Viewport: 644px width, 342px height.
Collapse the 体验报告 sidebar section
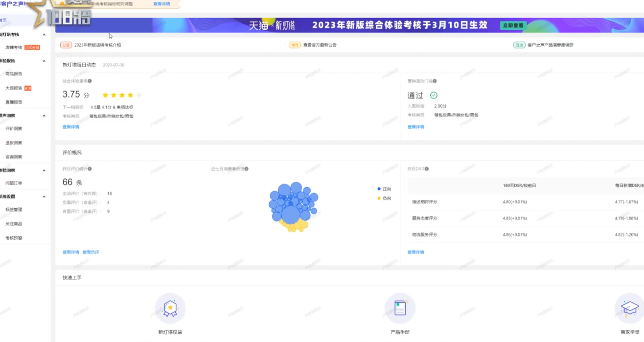[44, 61]
